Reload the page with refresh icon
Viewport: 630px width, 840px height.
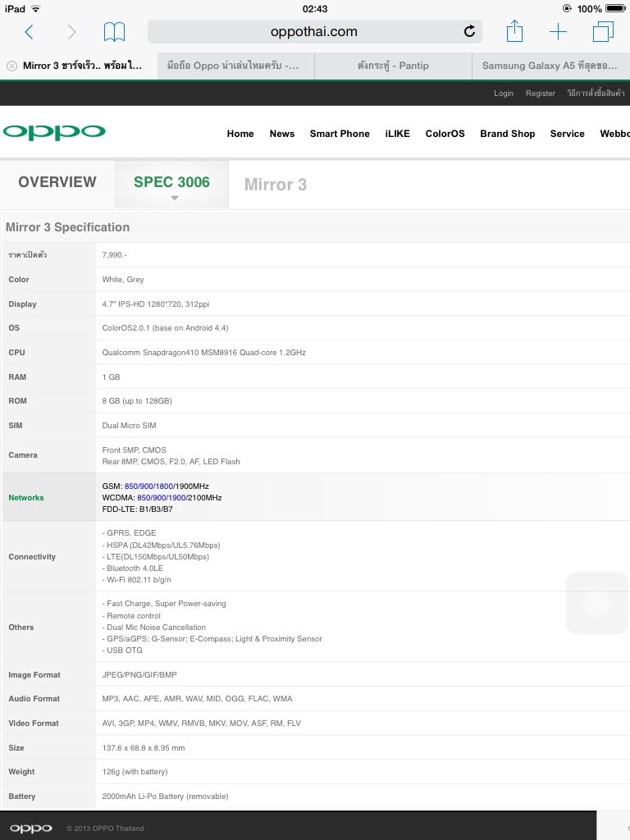(x=469, y=32)
